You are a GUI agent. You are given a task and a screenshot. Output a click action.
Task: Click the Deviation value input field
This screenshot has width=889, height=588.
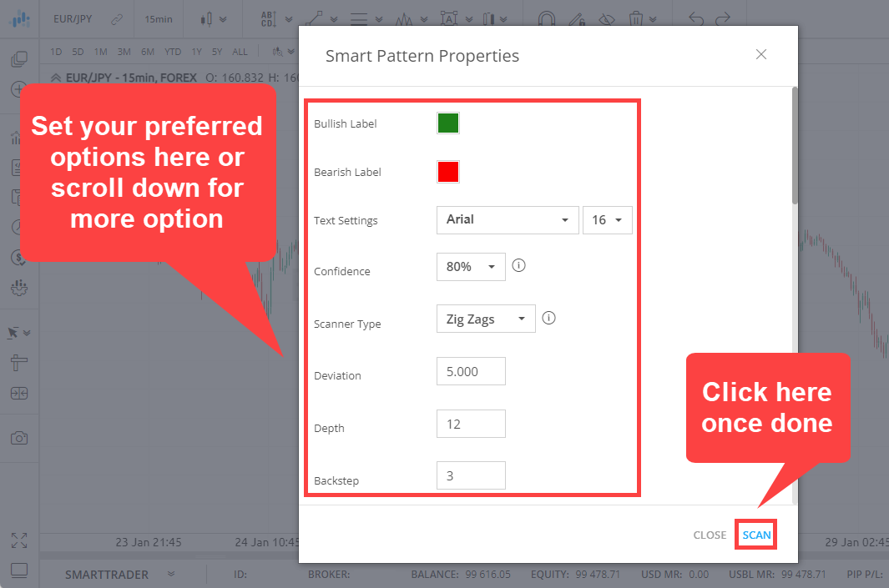471,370
